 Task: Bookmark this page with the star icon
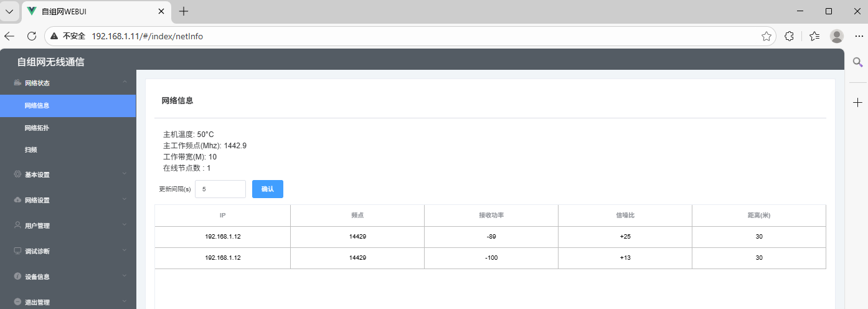click(x=767, y=36)
